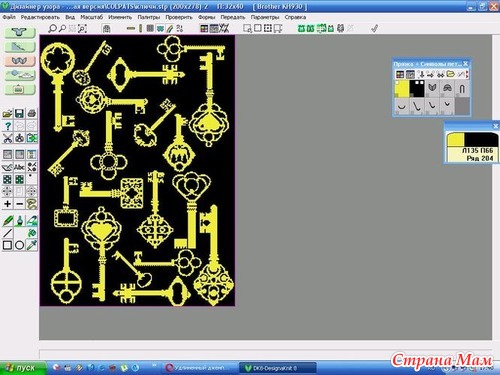Open the Масштаб menu
500x375 pixels.
91,17
